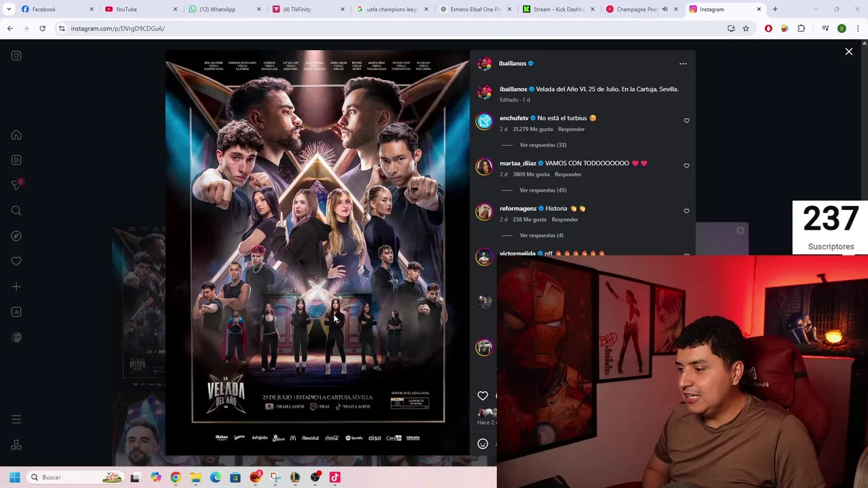The height and width of the screenshot is (488, 868).
Task: View the 31.279 likes on enchufetv comment
Action: (x=533, y=129)
